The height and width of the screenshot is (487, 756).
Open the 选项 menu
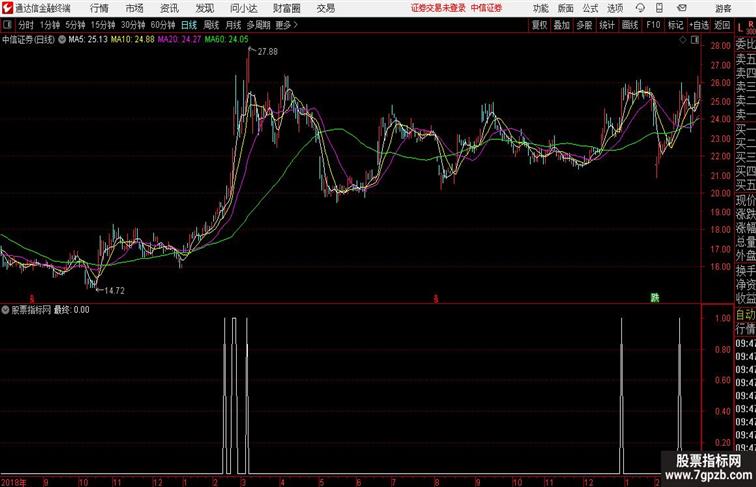point(615,8)
